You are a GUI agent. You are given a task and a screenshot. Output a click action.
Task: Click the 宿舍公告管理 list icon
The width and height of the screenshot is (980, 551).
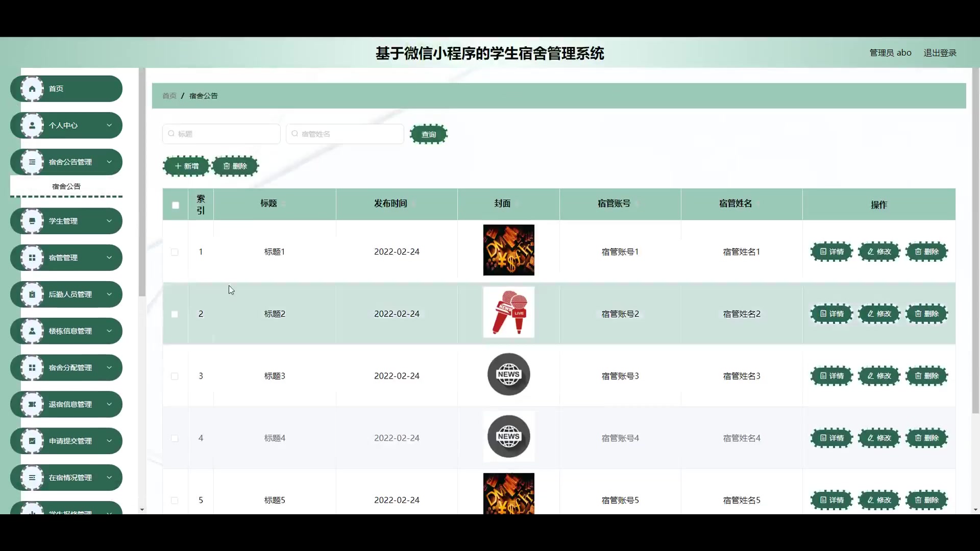click(32, 162)
